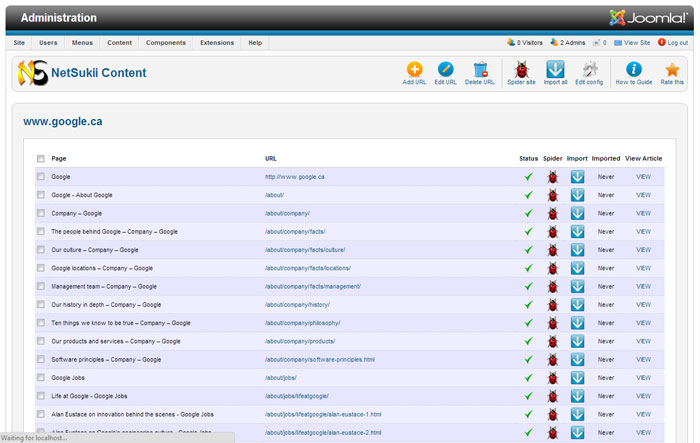
Task: Spider the Google row ladybug icon
Action: (x=553, y=177)
